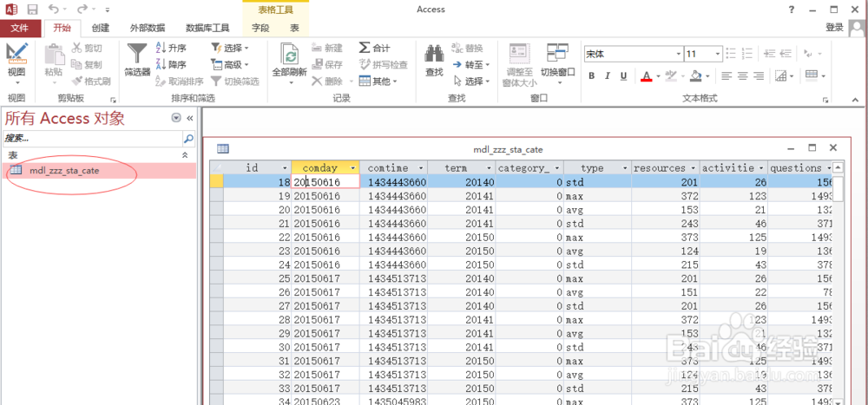Collapse the navigation pane with double chevron

[189, 118]
